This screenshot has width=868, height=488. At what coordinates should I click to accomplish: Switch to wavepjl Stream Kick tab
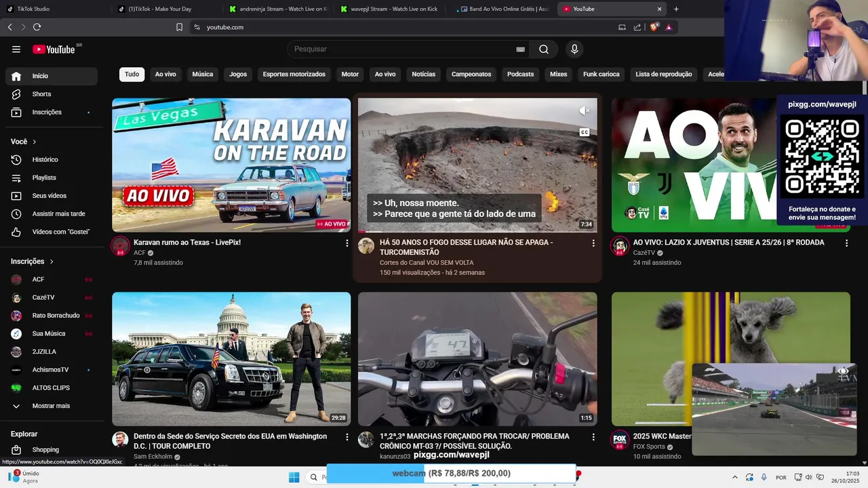(390, 9)
